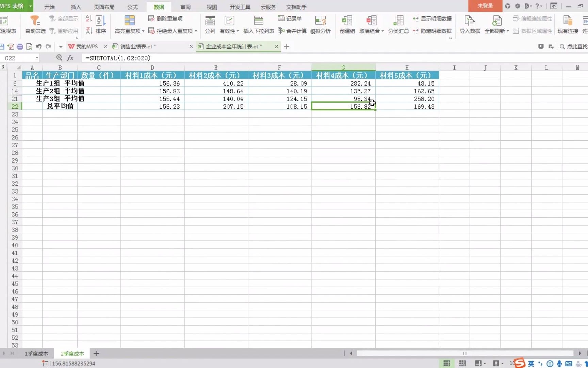This screenshot has width=588, height=368.
Task: Click the microphone icon in the IME bar
Action: click(x=559, y=364)
